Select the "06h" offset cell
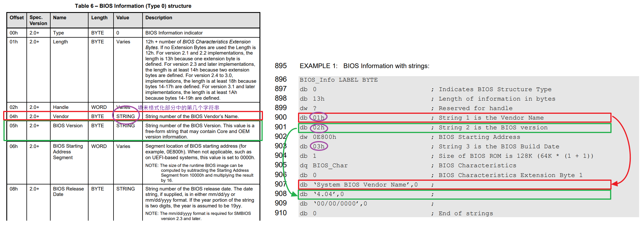Image resolution: width=644 pixels, height=233 pixels. (14, 146)
